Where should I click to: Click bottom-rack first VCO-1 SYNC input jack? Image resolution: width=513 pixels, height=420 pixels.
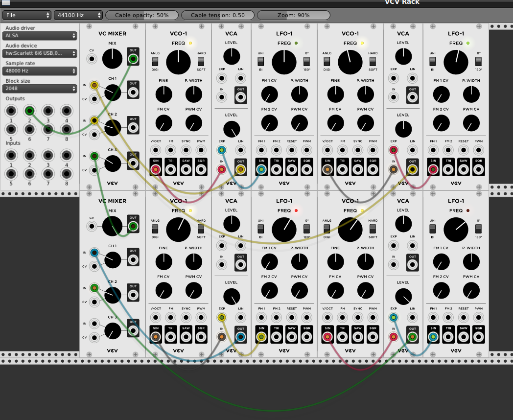[x=186, y=317]
